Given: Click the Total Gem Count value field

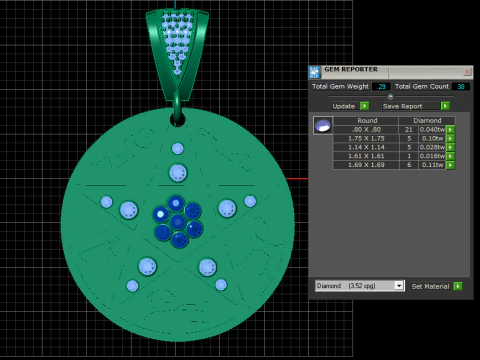Looking at the screenshot, I should pos(461,87).
